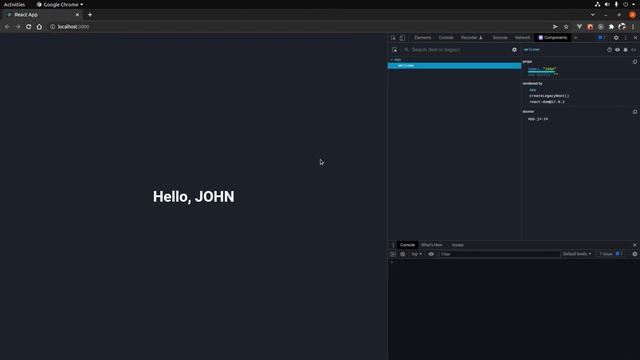Screen dimensions: 640x360
Task: Inspect matching DOM element eye icon
Action: click(x=618, y=50)
